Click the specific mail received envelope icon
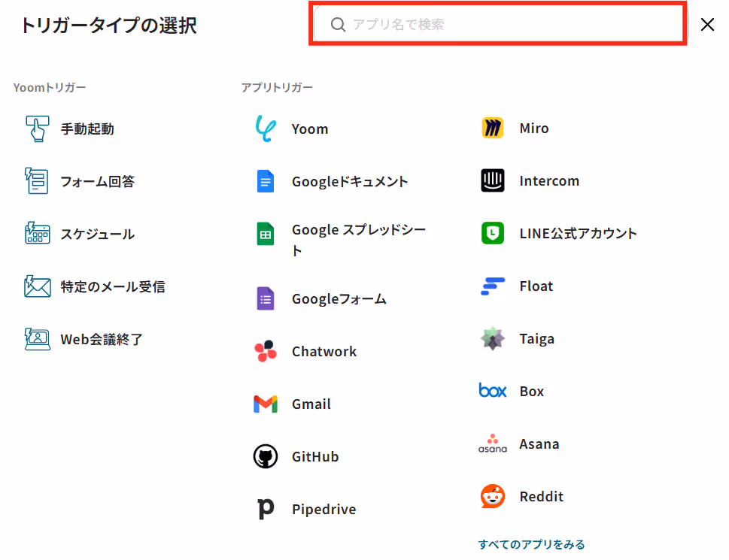This screenshot has height=560, width=729. [x=37, y=286]
